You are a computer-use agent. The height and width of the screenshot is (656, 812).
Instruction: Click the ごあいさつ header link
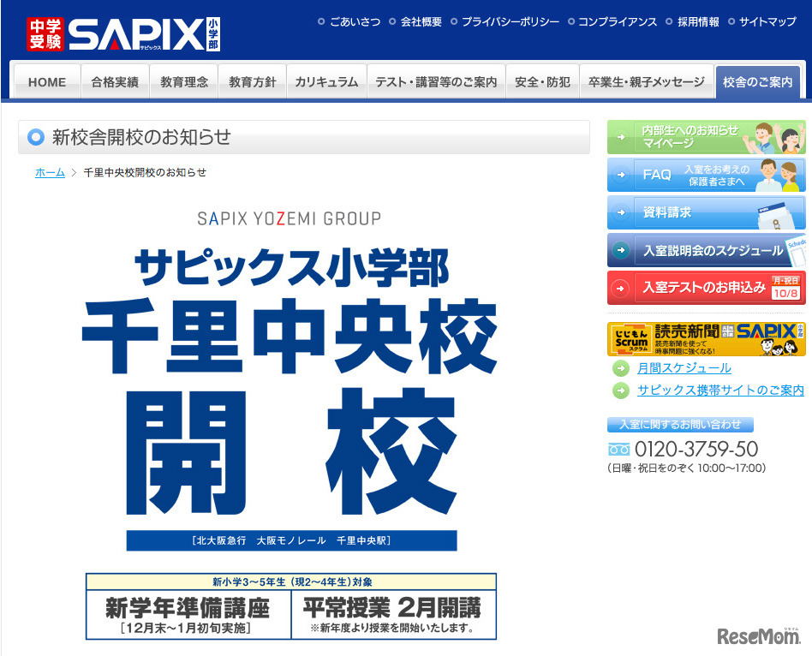click(355, 21)
